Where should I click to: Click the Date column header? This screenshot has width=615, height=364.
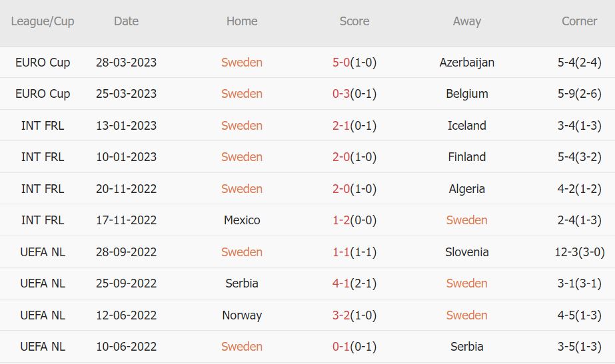click(x=126, y=21)
